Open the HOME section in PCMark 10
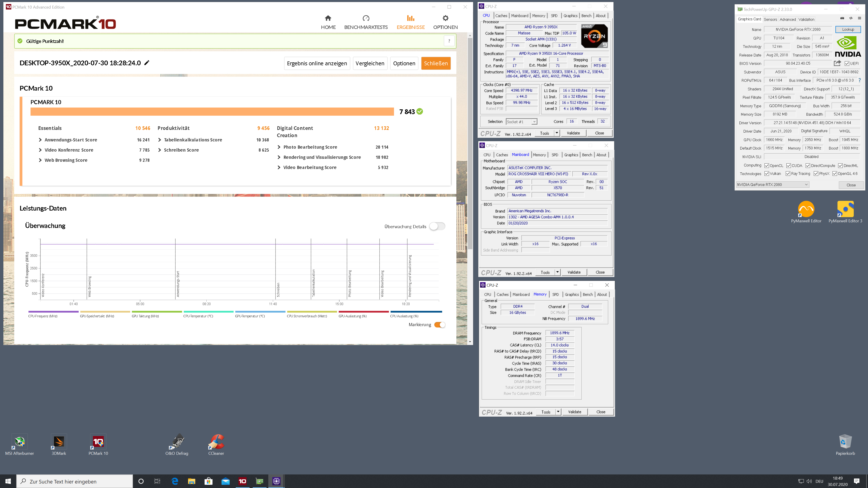 (328, 22)
